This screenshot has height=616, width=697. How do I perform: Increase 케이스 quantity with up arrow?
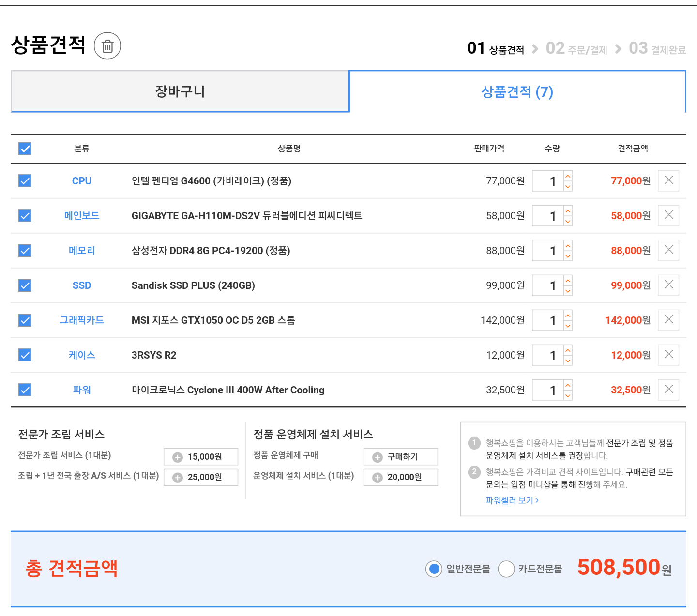click(568, 350)
